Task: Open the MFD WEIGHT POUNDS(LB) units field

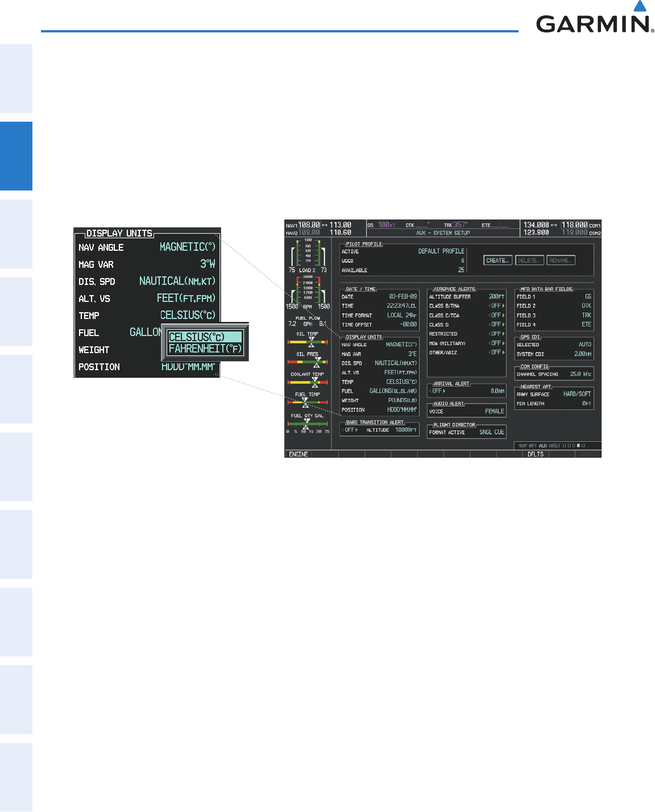Action: [x=403, y=400]
